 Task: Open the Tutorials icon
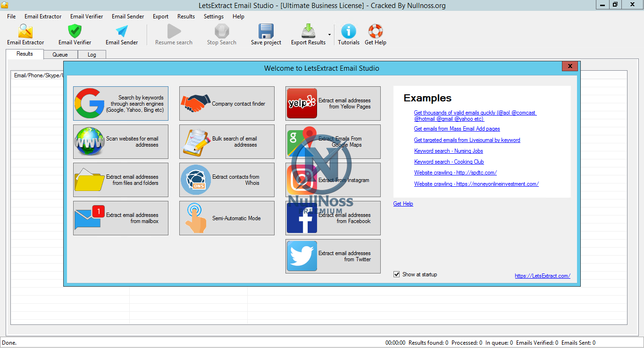pos(348,34)
